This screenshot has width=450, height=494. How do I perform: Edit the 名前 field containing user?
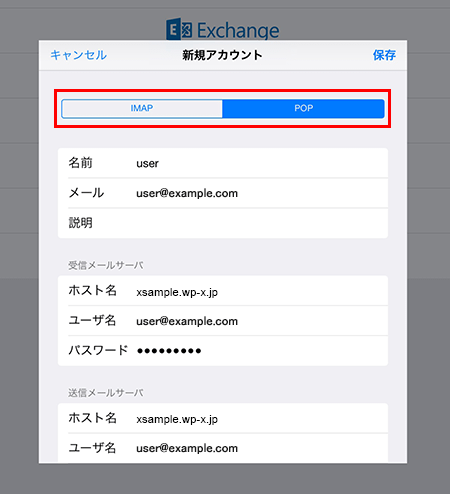(223, 163)
